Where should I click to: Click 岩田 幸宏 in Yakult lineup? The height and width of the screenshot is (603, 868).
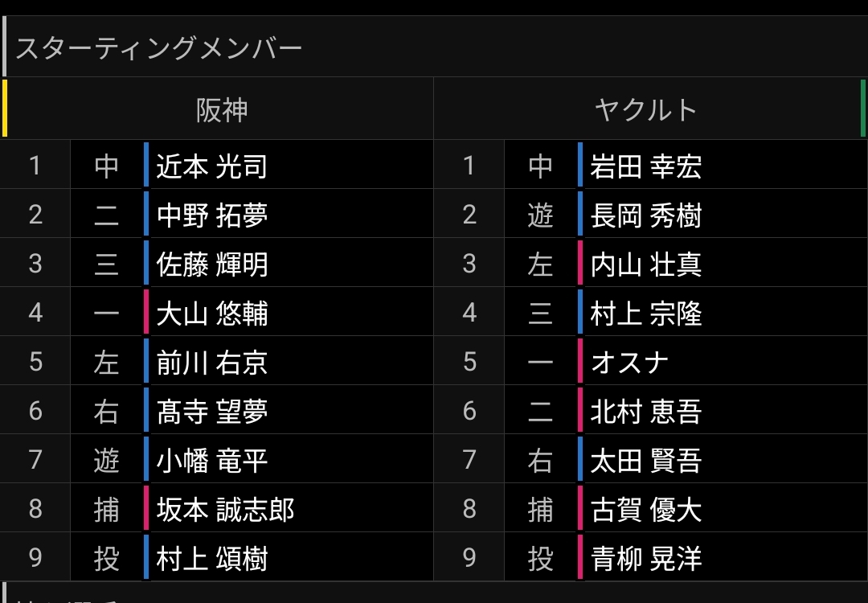click(645, 166)
